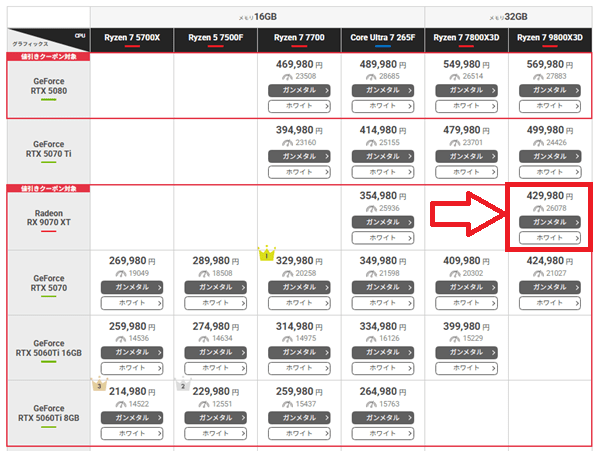This screenshot has width=600, height=451.
Task: Click GeForce RTX 5070 Ti row label
Action: tap(49, 149)
